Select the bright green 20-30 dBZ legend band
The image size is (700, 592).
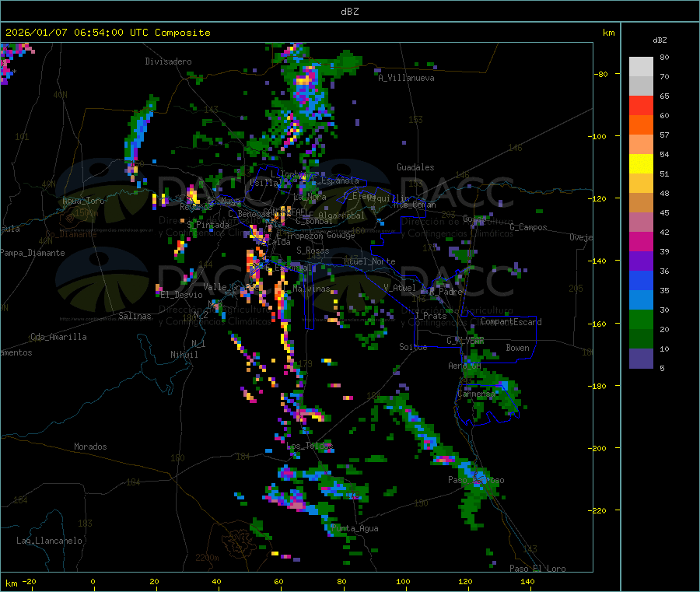(x=641, y=319)
